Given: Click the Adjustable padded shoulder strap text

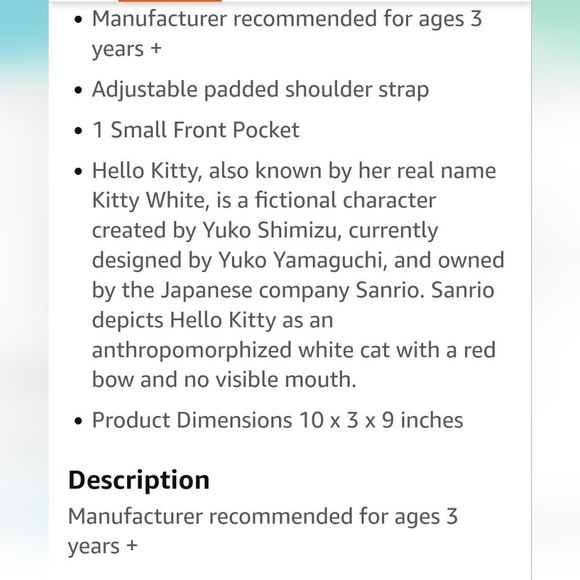Looking at the screenshot, I should [x=260, y=90].
